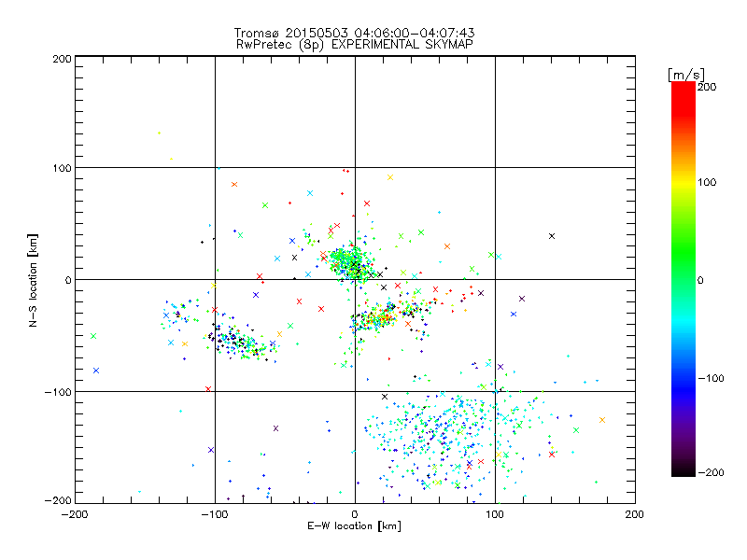Click the yellow band of the colorbar at 100
The height and width of the screenshot is (560, 747).
(684, 182)
